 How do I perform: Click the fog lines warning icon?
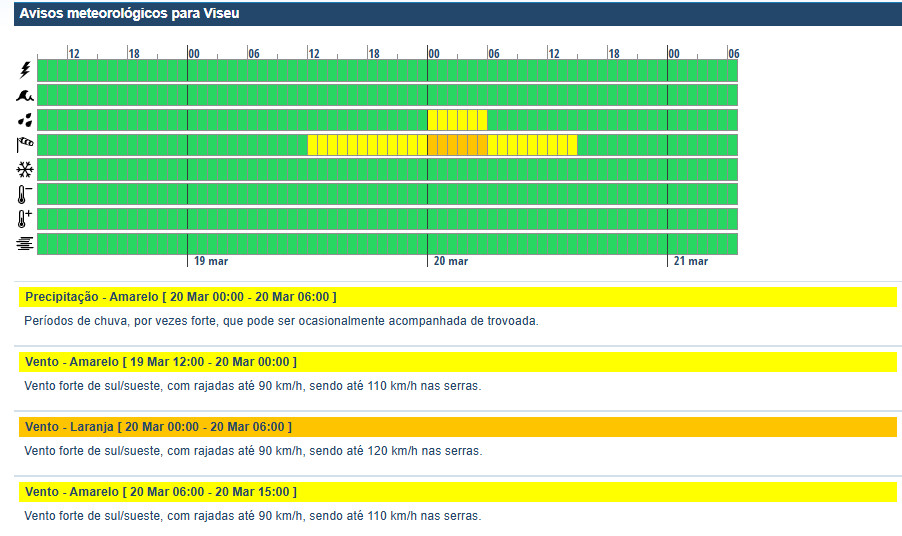coord(25,244)
